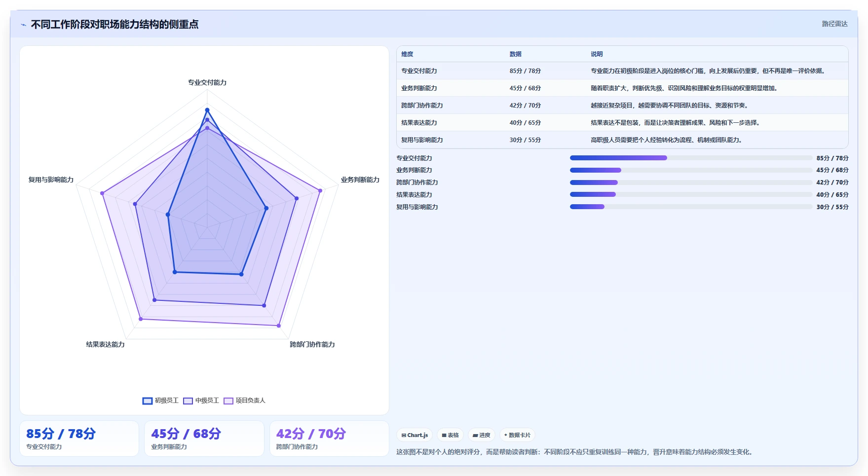The image size is (868, 476).
Task: Click the 业务判断能力 radar axis label
Action: 360,180
